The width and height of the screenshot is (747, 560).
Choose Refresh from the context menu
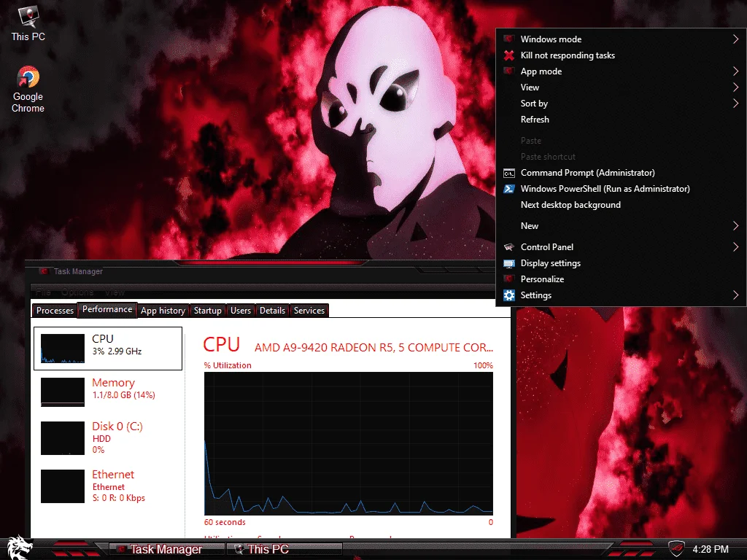tap(622, 120)
